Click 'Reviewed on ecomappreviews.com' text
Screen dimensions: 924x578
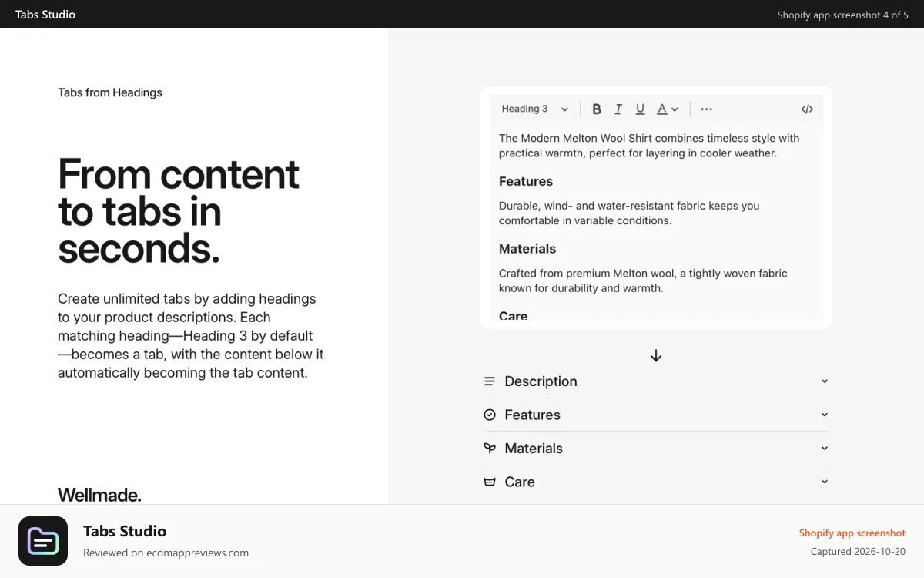click(166, 553)
